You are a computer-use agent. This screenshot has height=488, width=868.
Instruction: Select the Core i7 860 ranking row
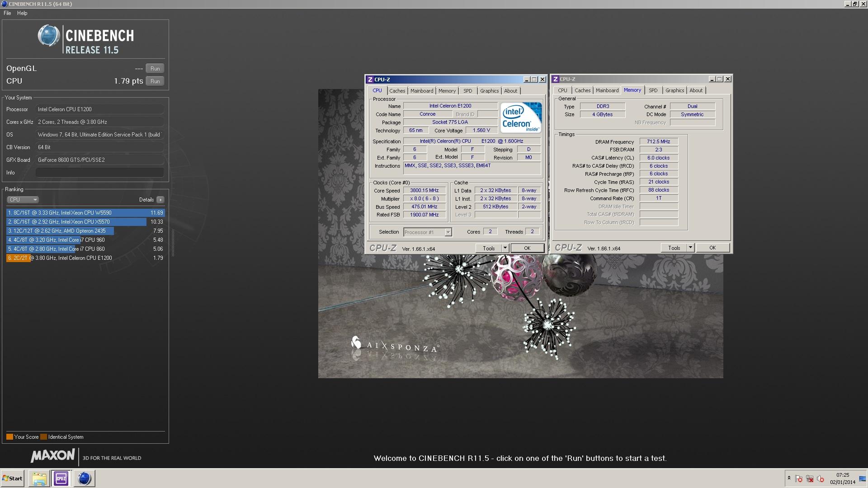(x=85, y=249)
